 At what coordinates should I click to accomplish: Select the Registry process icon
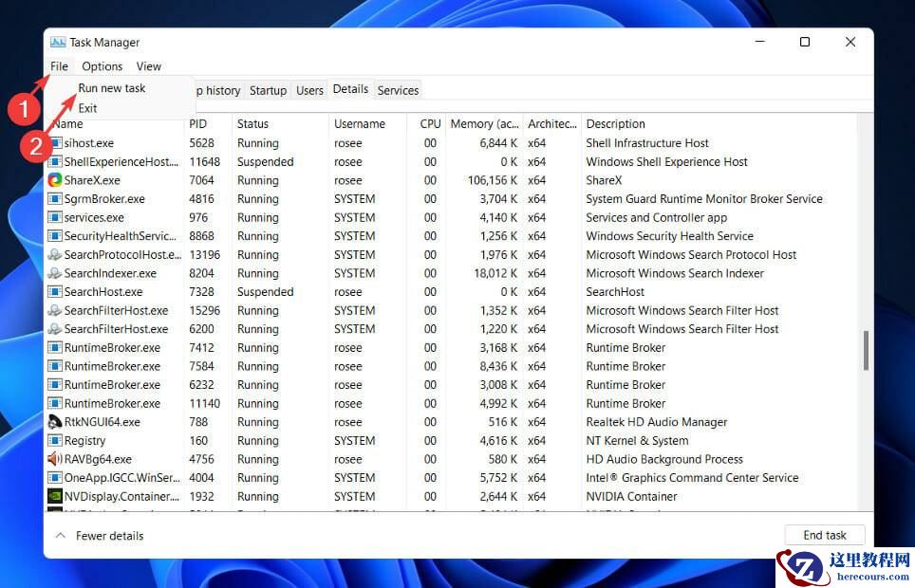click(55, 440)
